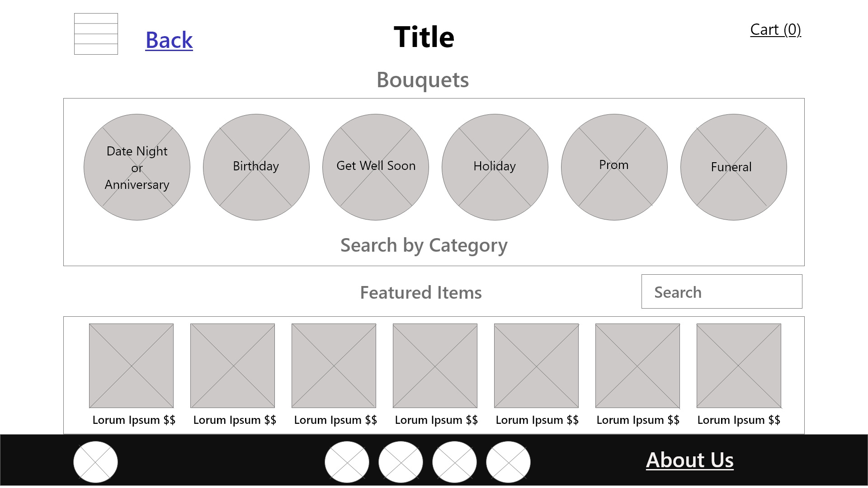Click the Back link

[169, 40]
